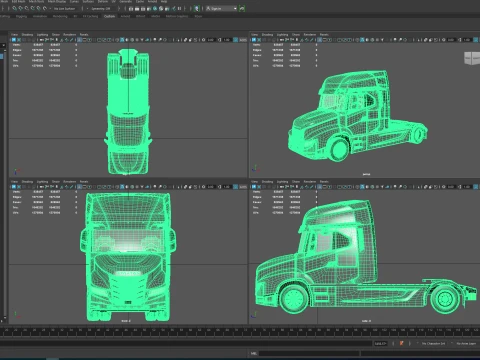Click the MEL command line input
480x360 pixels.
(308, 353)
